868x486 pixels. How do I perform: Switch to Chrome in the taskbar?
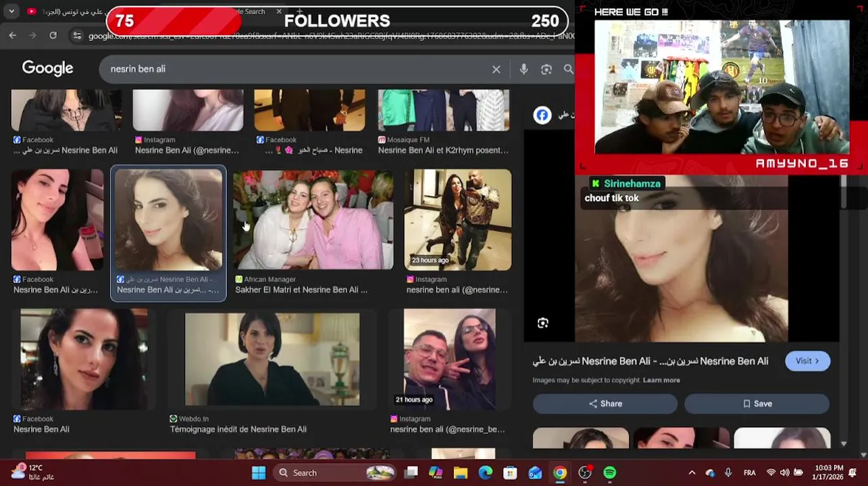tap(560, 473)
